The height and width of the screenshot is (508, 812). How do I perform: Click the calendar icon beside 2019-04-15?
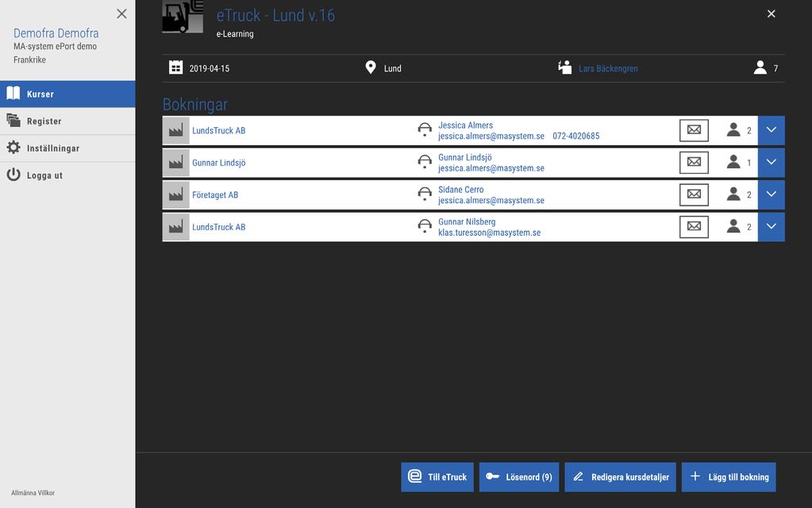[175, 67]
